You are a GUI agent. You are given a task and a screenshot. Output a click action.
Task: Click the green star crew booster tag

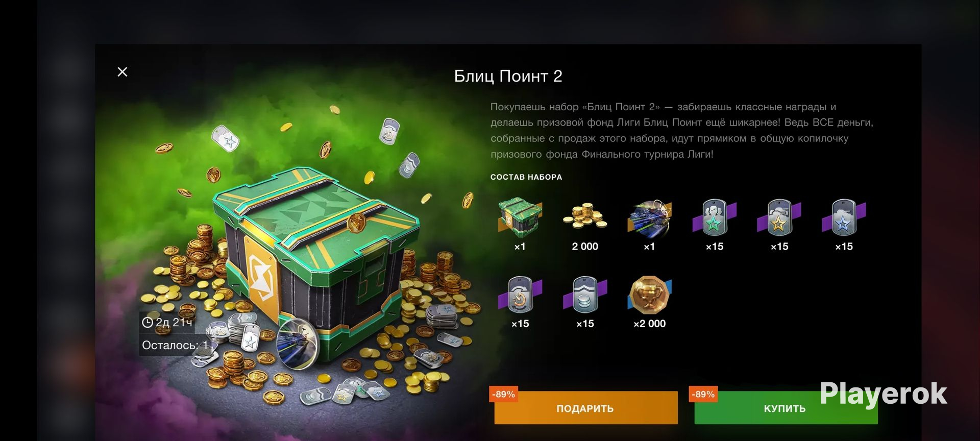pos(714,217)
